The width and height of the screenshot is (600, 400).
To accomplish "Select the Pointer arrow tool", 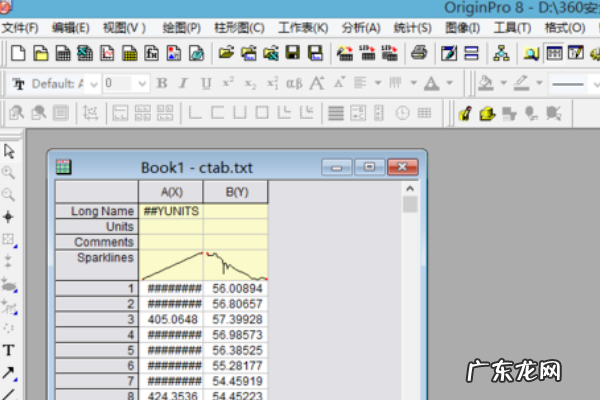I will [9, 151].
